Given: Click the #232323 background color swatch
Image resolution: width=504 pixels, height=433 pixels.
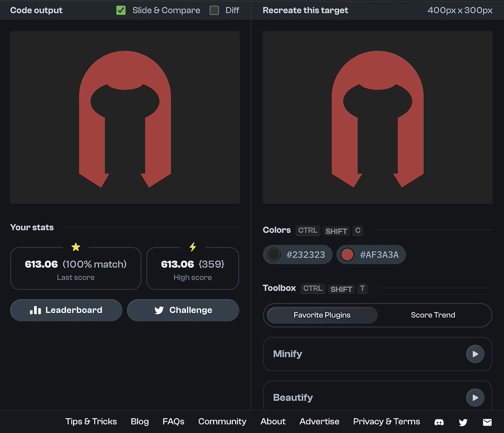Looking at the screenshot, I should [273, 255].
